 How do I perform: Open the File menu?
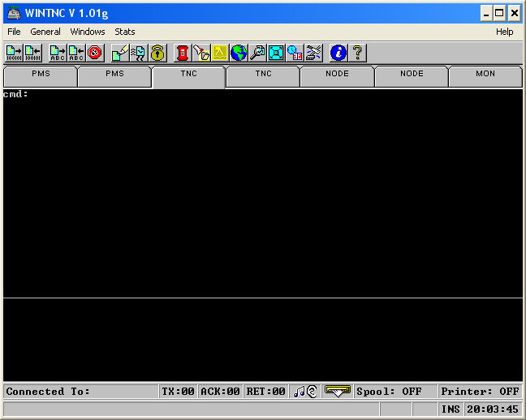pyautogui.click(x=14, y=32)
